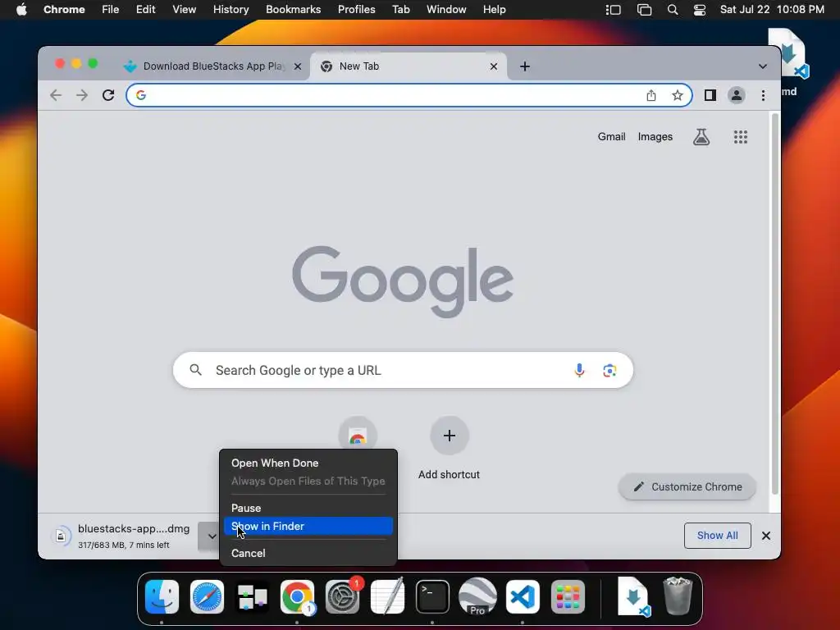Open the Bookmarks menu
Image resolution: width=840 pixels, height=630 pixels.
click(x=293, y=10)
